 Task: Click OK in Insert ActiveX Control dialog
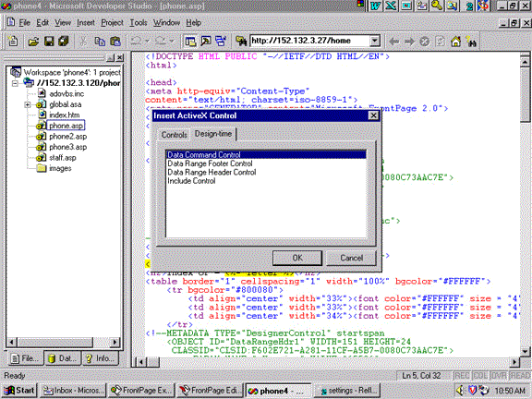(297, 258)
